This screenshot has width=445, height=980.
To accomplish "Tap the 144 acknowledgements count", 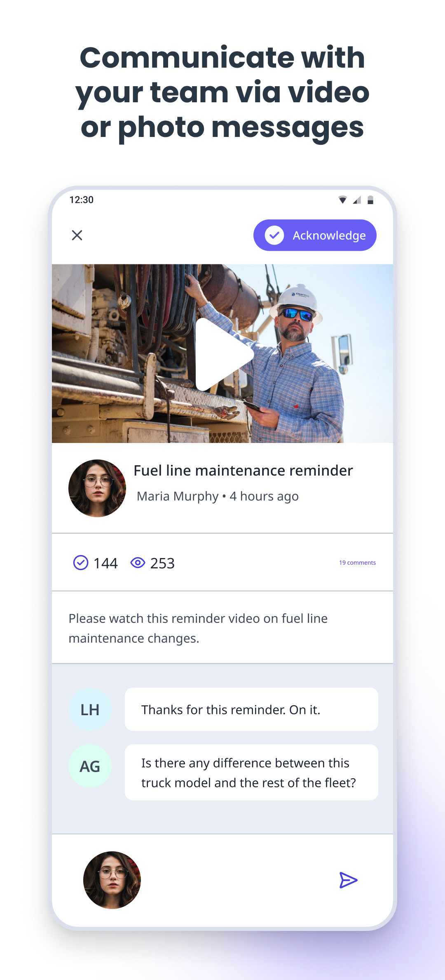I will pos(105,563).
